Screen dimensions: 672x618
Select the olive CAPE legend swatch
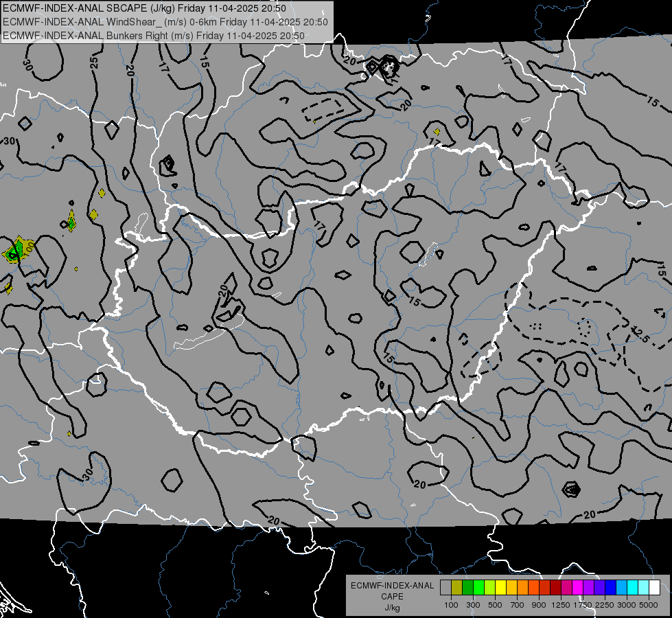coord(457,587)
